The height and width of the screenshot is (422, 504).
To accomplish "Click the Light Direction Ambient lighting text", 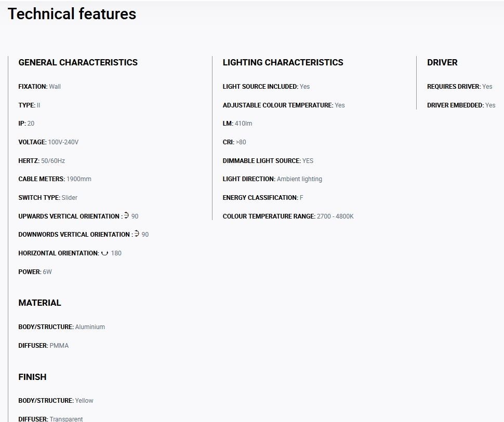I will (299, 179).
